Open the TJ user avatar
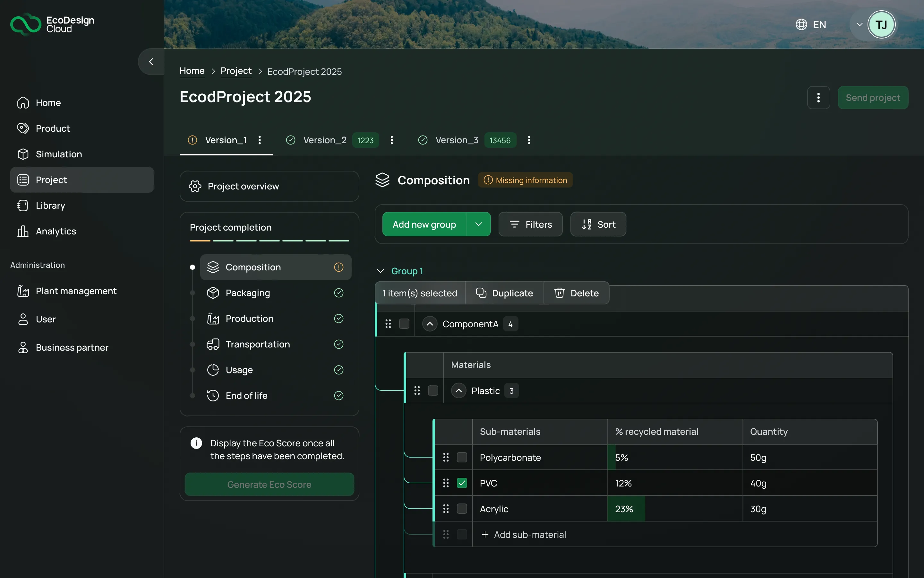Screen dimensions: 924x578 pyautogui.click(x=881, y=24)
